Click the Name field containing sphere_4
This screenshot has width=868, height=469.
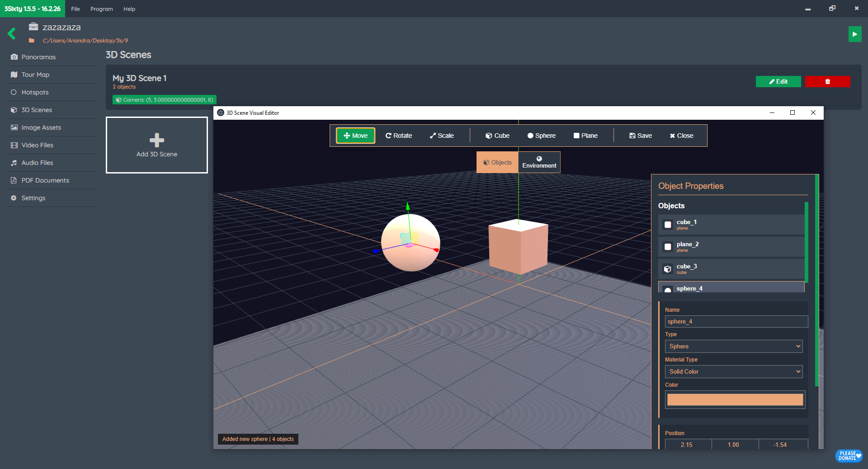736,322
